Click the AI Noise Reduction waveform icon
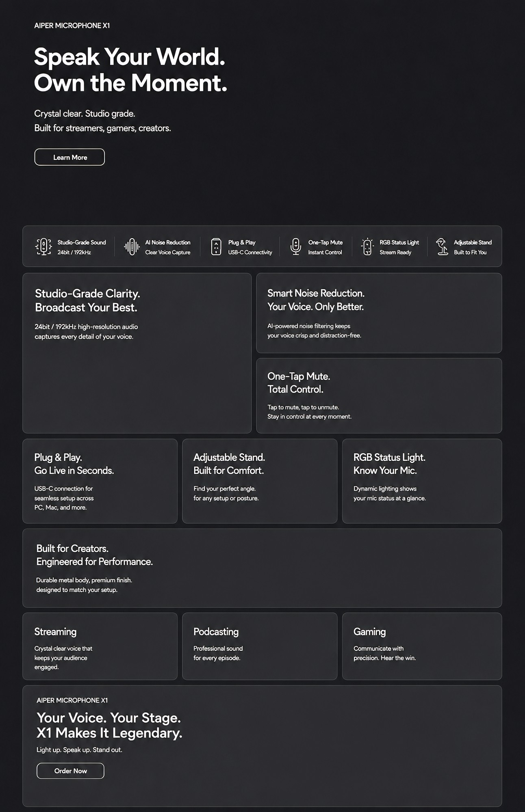This screenshot has height=812, width=525. coord(132,247)
